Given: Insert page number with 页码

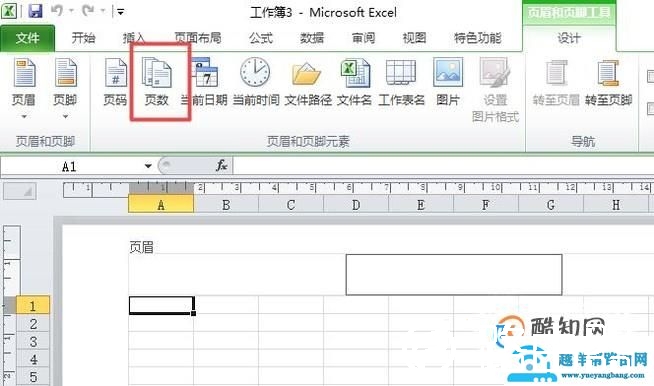Looking at the screenshot, I should click(x=115, y=82).
